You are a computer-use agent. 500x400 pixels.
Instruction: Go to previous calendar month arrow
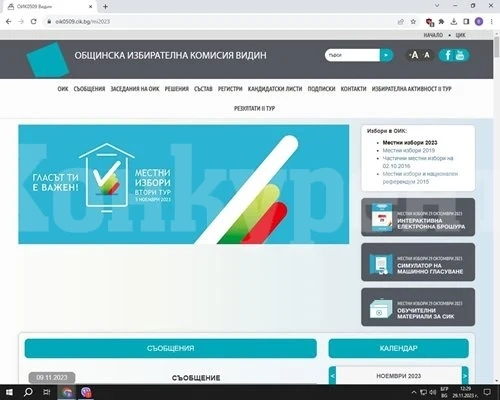point(332,376)
